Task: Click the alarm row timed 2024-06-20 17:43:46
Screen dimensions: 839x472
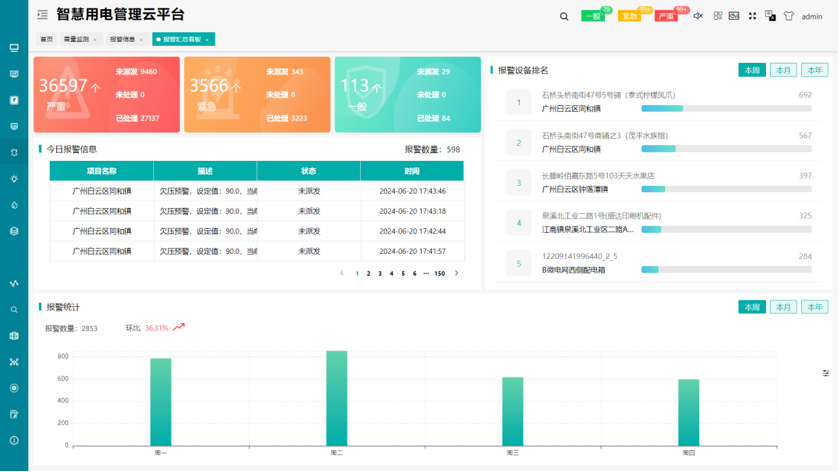Action: tap(257, 191)
